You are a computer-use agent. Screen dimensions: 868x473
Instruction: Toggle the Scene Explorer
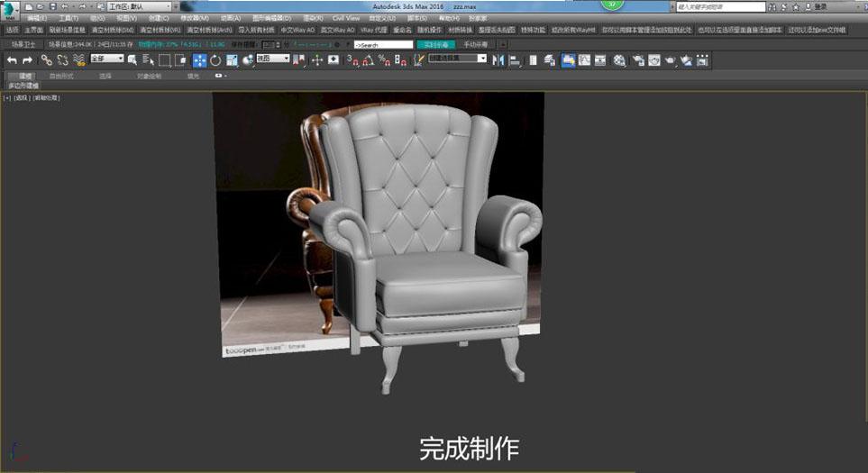[533, 60]
